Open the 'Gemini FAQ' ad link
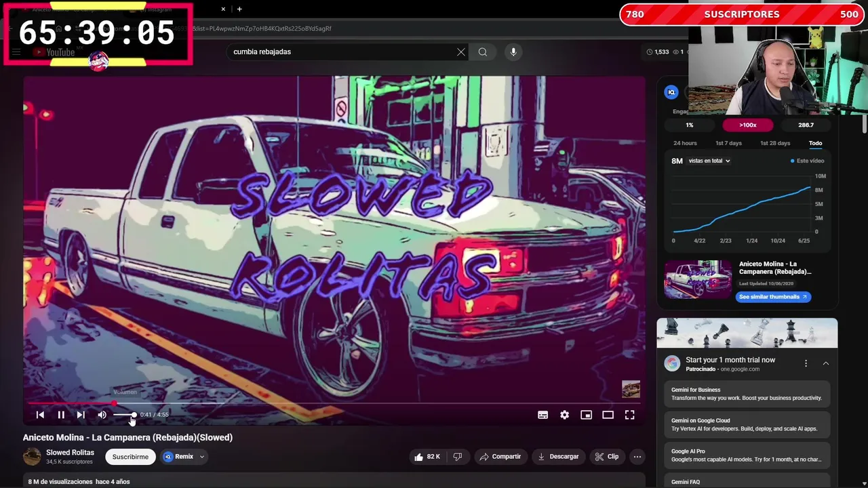The image size is (868, 488). pos(746,481)
